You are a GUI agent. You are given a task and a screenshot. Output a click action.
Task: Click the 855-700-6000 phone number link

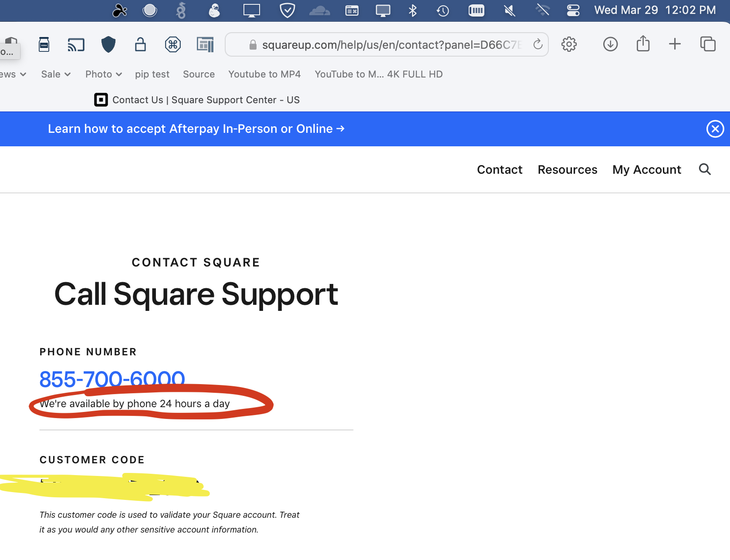(x=112, y=378)
